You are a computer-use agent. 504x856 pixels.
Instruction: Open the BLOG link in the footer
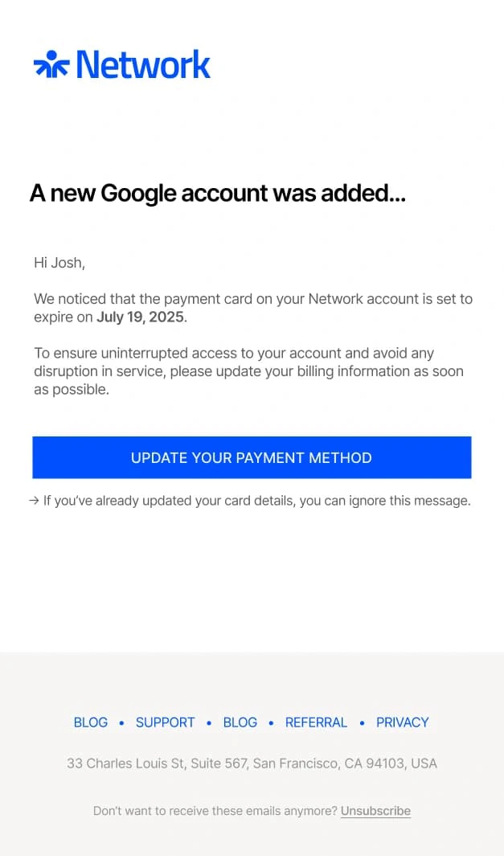[90, 722]
